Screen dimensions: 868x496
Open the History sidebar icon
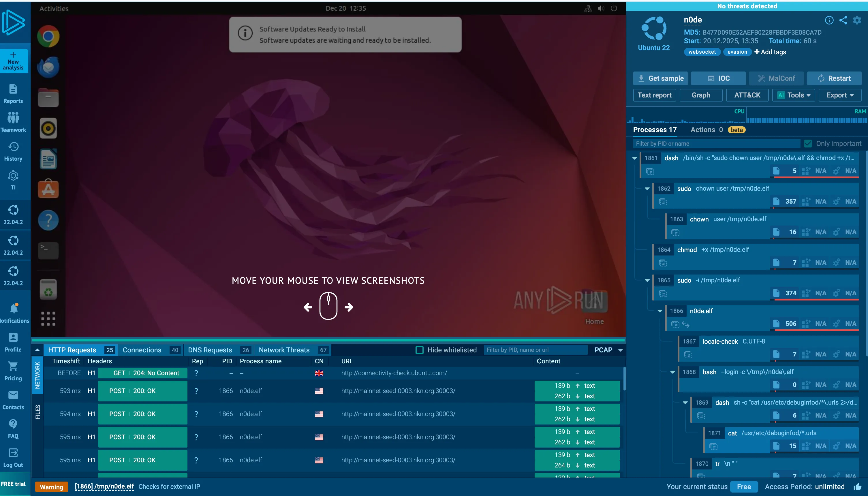pyautogui.click(x=13, y=147)
